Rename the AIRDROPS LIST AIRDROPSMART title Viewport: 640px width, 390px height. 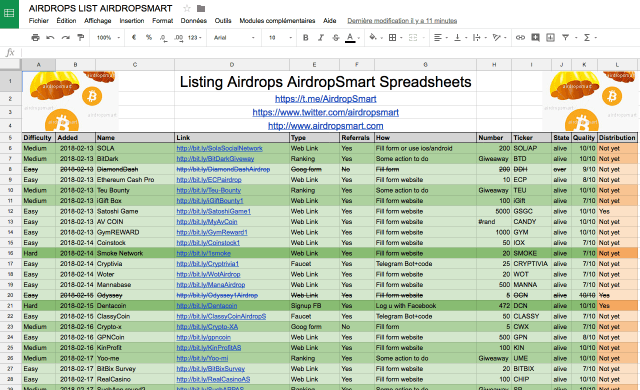pos(100,8)
